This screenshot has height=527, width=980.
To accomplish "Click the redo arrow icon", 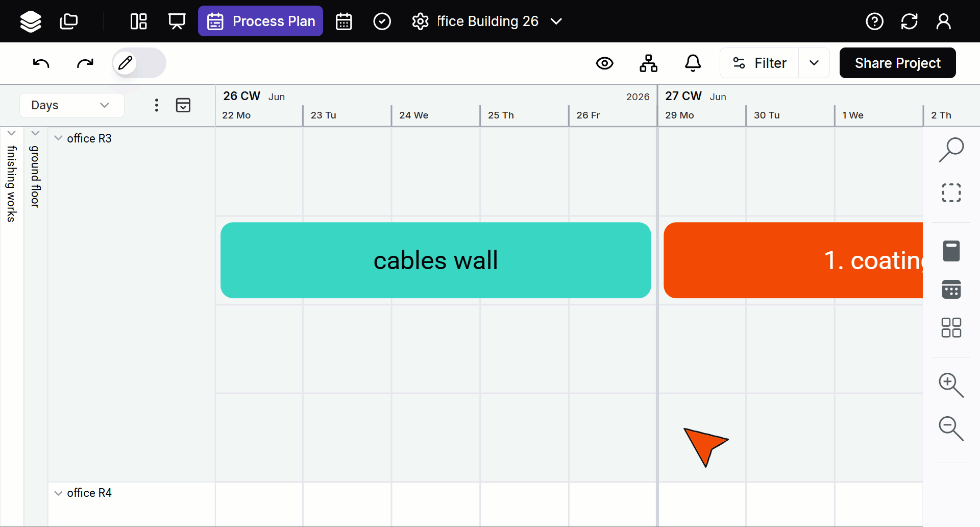I will click(85, 63).
